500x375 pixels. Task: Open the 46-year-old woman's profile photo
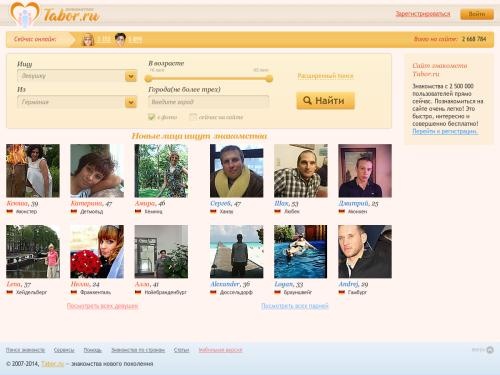[161, 171]
